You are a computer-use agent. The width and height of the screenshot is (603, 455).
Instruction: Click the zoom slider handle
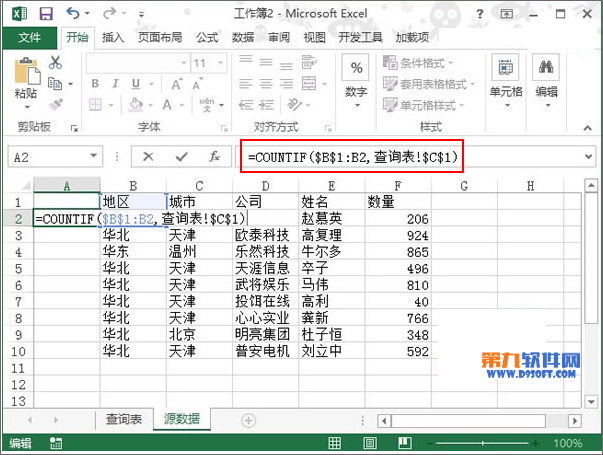pos(483,443)
